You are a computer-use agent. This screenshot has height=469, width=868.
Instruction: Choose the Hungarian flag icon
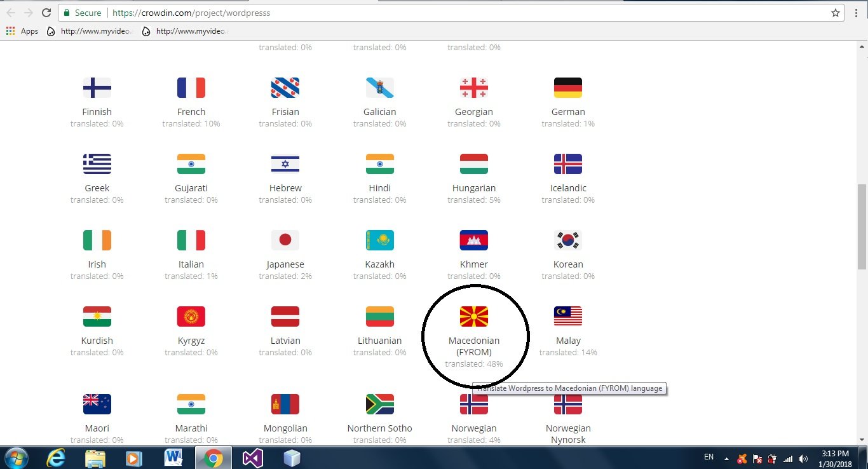pos(474,164)
